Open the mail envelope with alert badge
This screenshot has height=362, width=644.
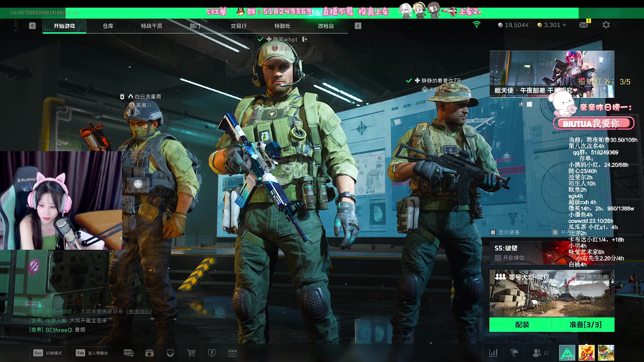click(584, 24)
